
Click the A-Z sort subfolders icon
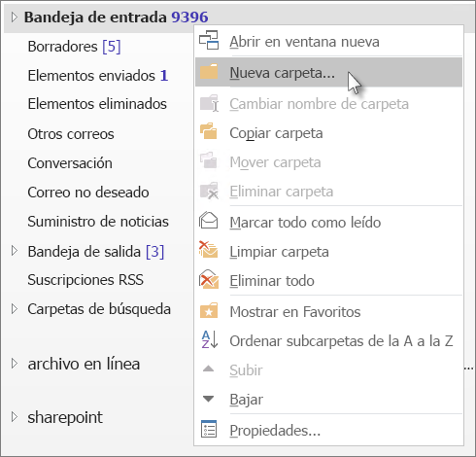(x=210, y=339)
